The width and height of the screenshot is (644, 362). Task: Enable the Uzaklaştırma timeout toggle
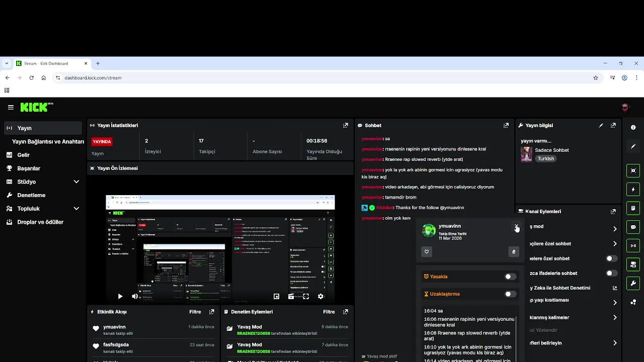[x=510, y=294]
